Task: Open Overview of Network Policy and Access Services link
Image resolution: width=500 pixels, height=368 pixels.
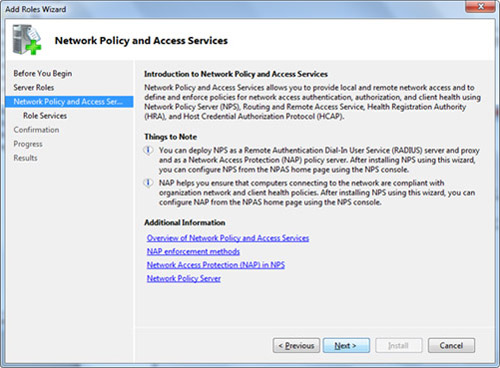Action: pos(228,238)
